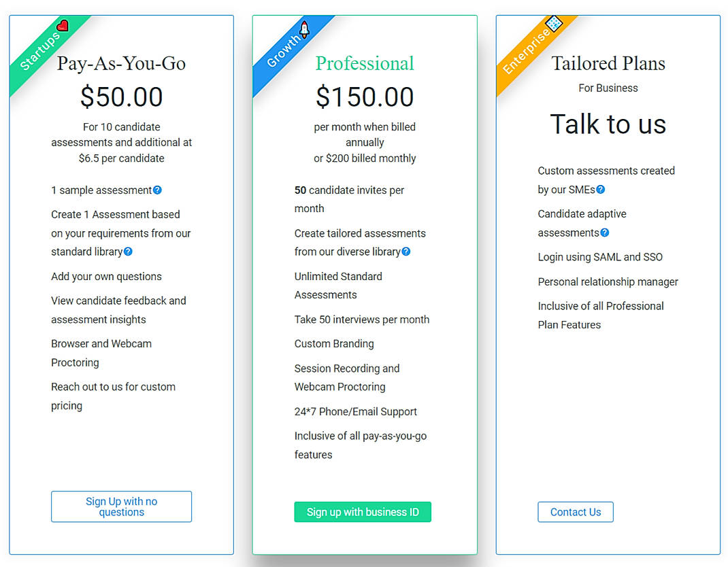Click the Talk to us heading
This screenshot has height=567, width=728.
pos(608,124)
